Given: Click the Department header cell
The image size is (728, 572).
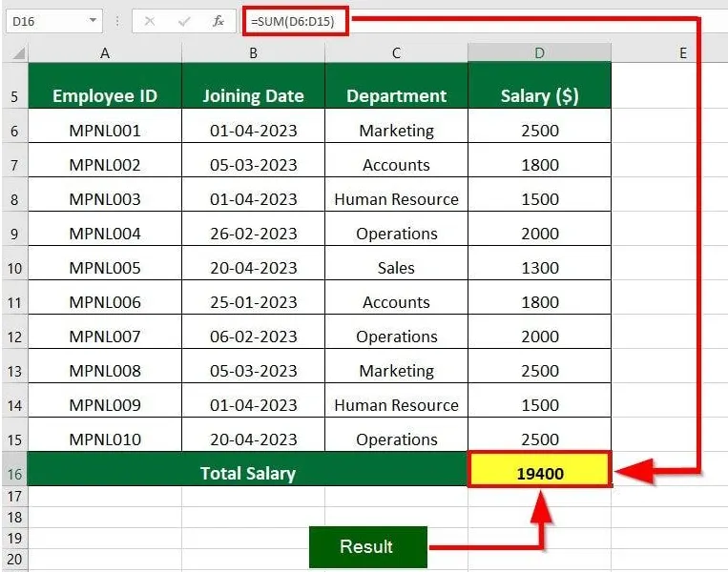Looking at the screenshot, I should 396,86.
